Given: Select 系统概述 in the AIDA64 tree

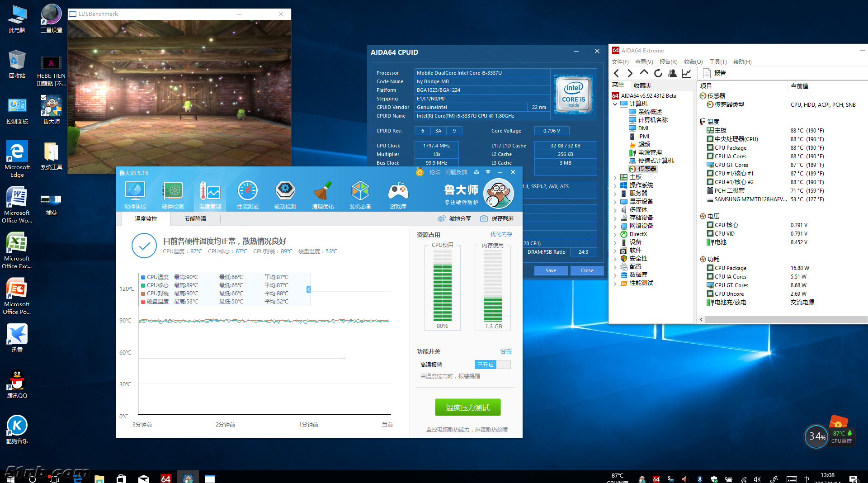Looking at the screenshot, I should coord(645,112).
